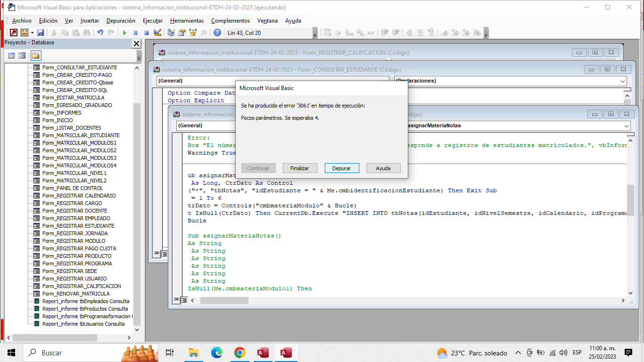
Task: Click View Object icon in the Project panel
Action: click(22, 56)
